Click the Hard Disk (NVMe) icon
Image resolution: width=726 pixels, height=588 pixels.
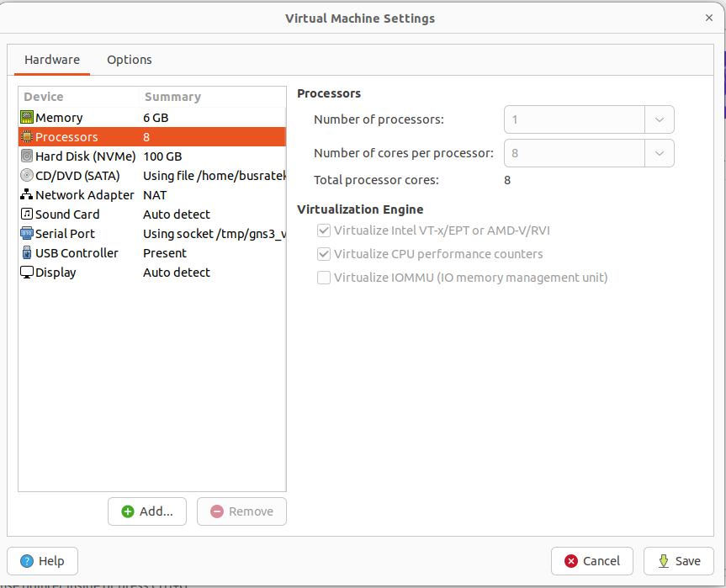(27, 156)
